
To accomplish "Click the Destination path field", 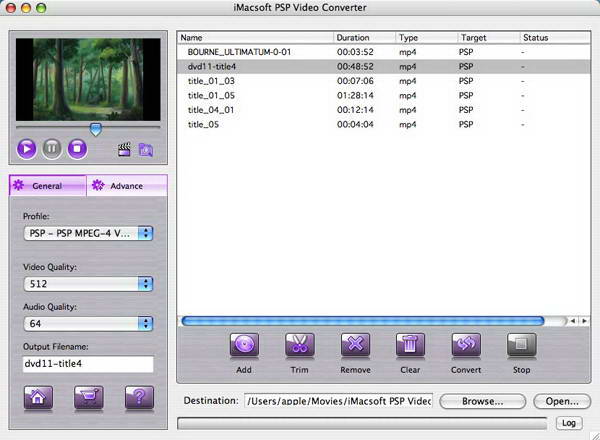I will coord(339,401).
